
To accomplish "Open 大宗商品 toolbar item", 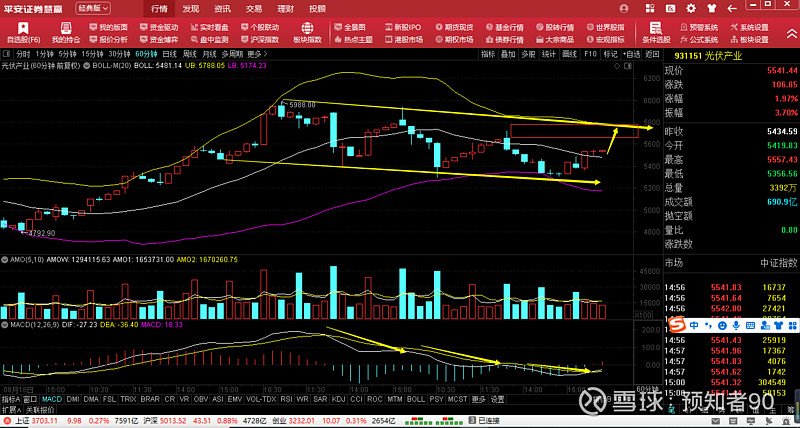I will pos(555,39).
